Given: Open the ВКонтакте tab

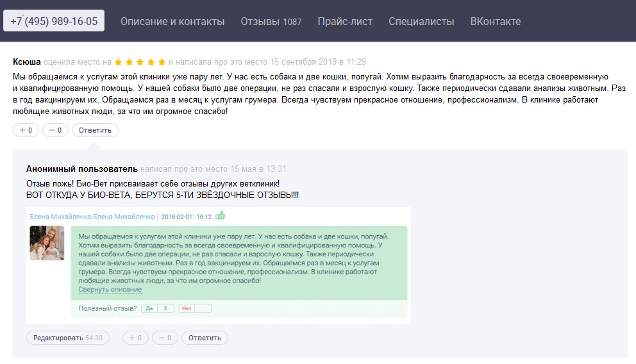Looking at the screenshot, I should 495,22.
